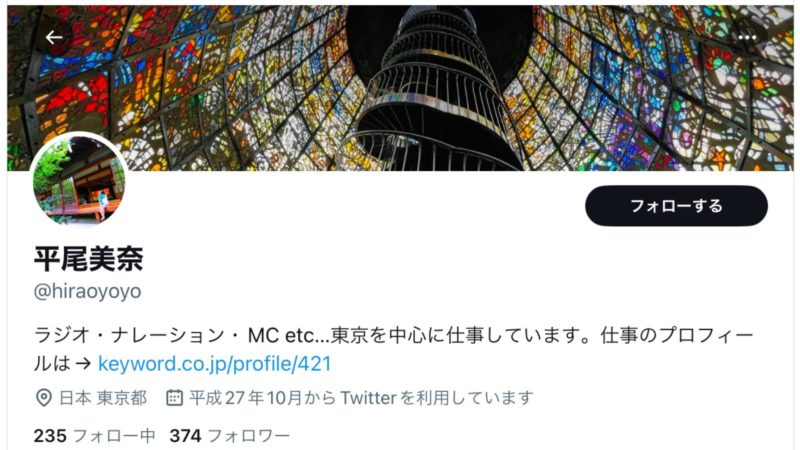Screen dimensions: 800x450
Task: Click the arrow symbol before the keyword link
Action: coord(83,364)
